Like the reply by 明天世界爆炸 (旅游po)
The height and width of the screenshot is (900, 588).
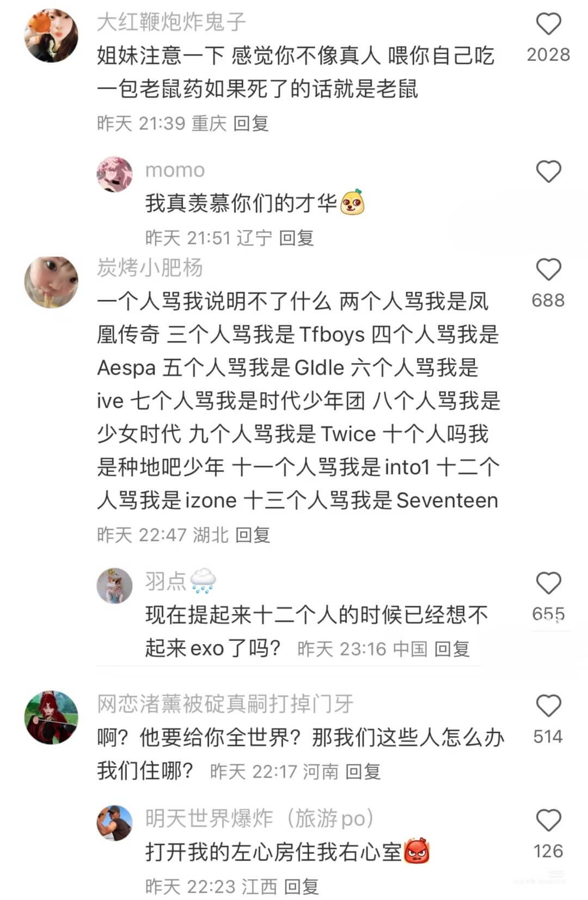tap(548, 820)
